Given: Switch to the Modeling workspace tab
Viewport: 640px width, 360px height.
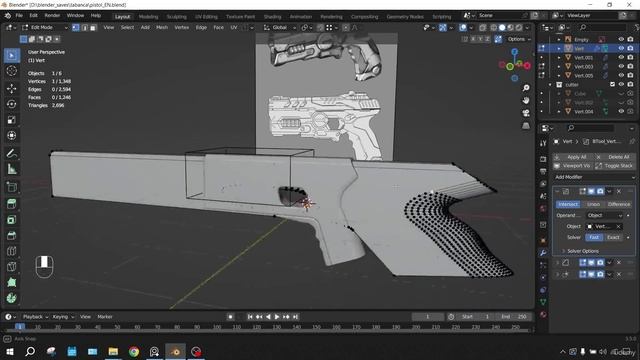Looking at the screenshot, I should pos(148,17).
